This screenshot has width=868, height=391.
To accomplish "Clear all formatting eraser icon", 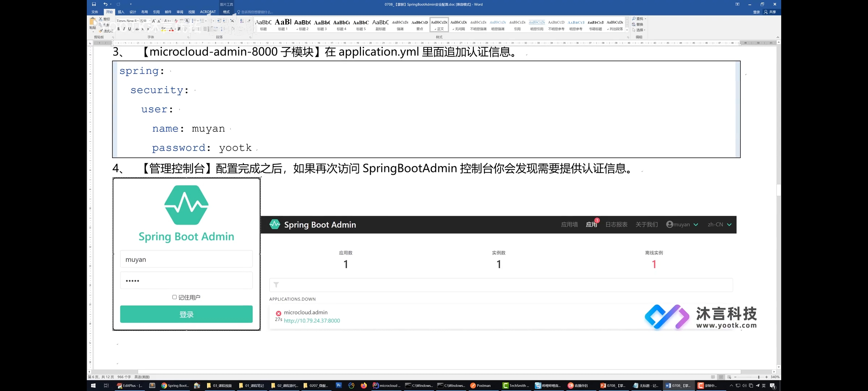I will click(x=176, y=21).
